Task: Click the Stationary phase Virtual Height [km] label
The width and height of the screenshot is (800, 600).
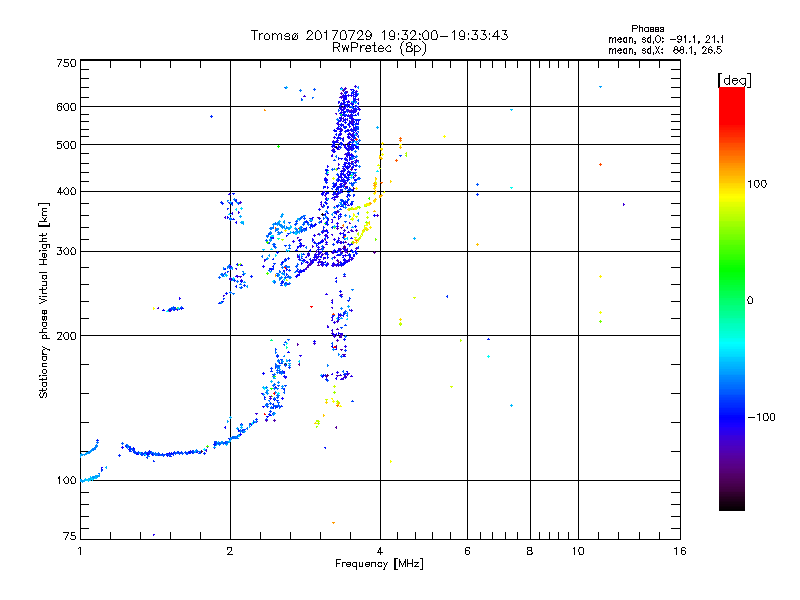Action: pos(43,301)
